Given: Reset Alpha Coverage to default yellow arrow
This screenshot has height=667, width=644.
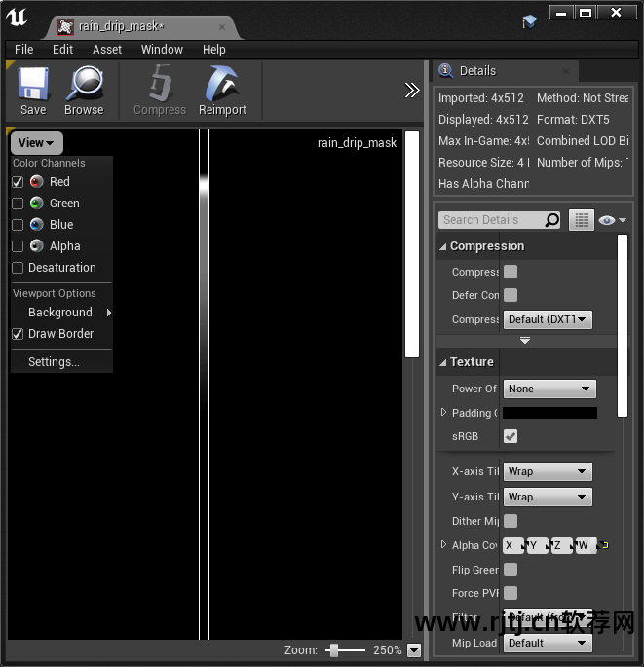Looking at the screenshot, I should point(605,545).
